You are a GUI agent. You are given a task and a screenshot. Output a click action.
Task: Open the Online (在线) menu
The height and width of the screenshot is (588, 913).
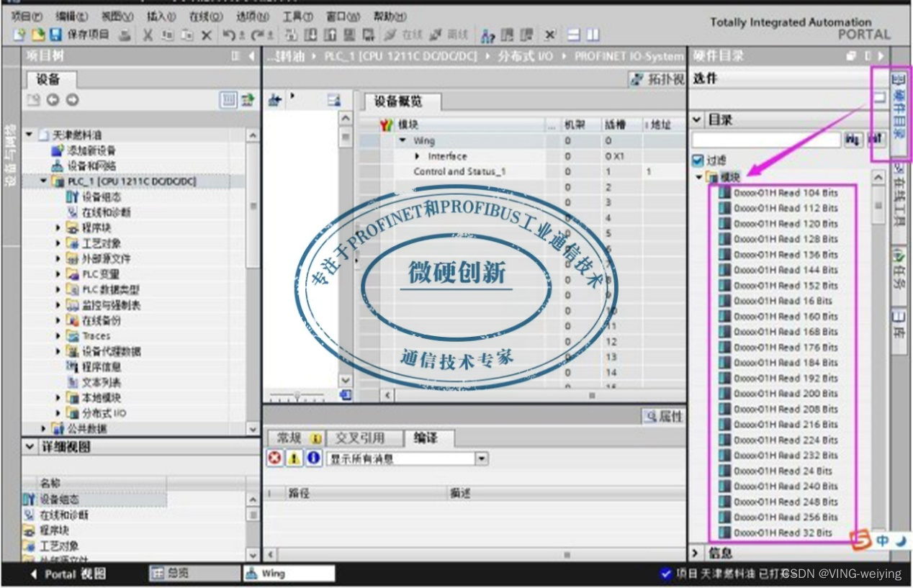coord(206,15)
